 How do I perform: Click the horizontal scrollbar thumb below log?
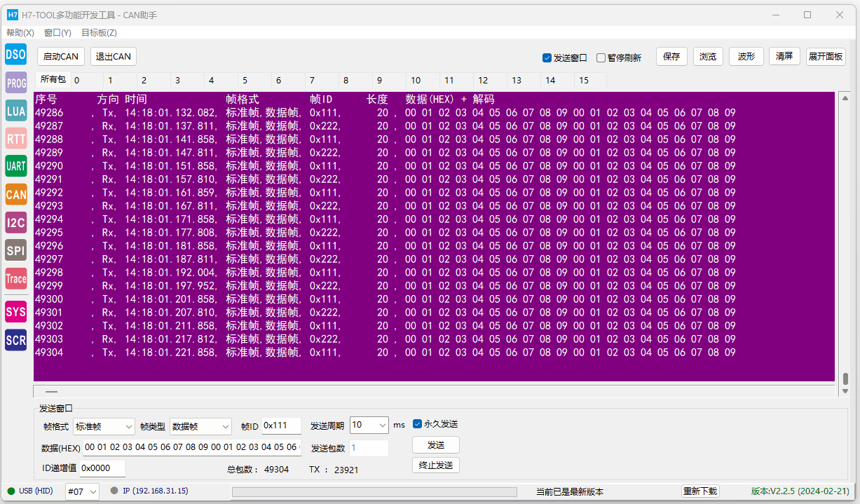52,392
